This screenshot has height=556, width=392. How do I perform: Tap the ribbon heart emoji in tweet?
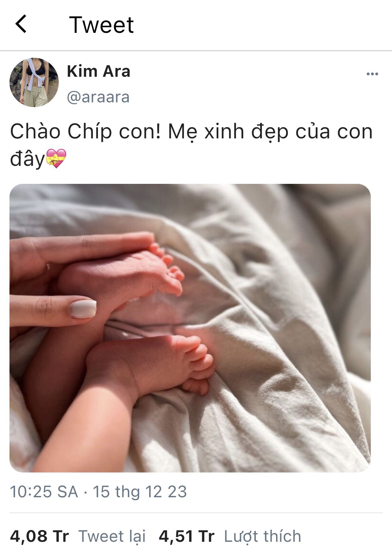[56, 158]
